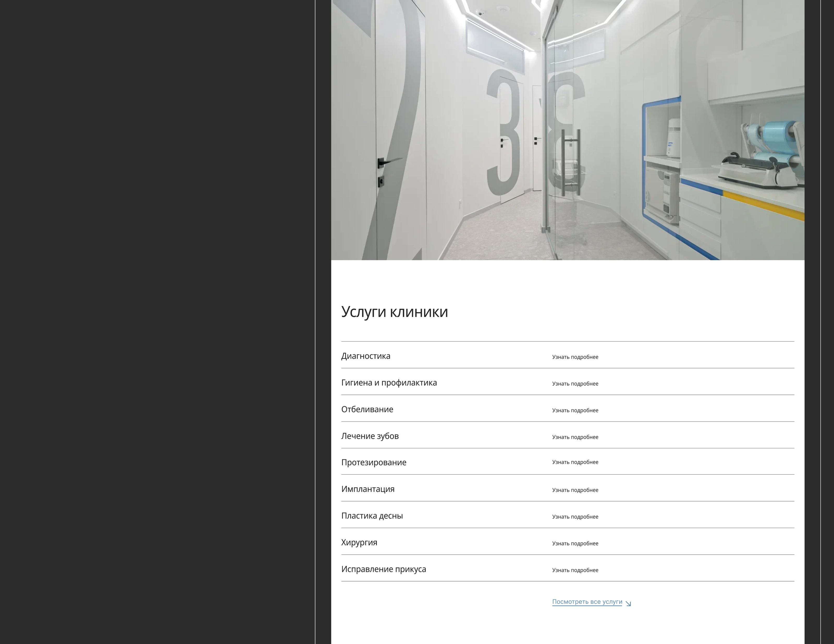Image resolution: width=834 pixels, height=644 pixels.
Task: Click the arrow icon beside Посмотреть все услуги
Action: pyautogui.click(x=628, y=603)
